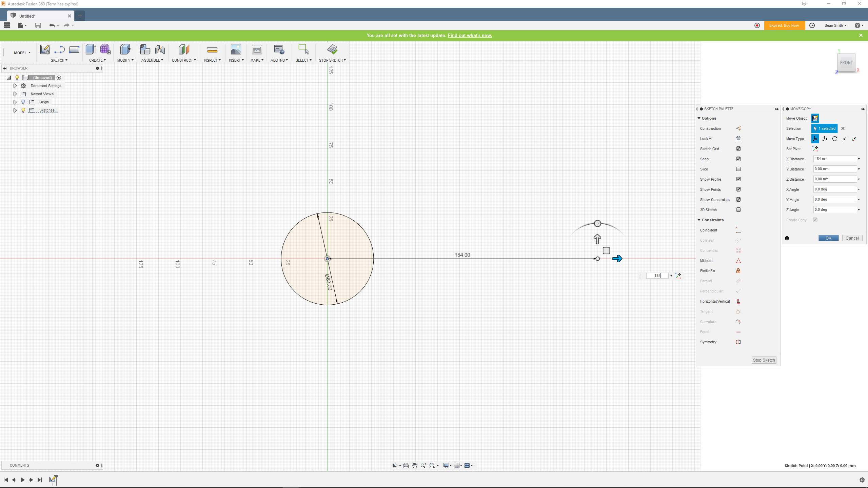Image resolution: width=868 pixels, height=488 pixels.
Task: Click the OK button to confirm
Action: coord(828,238)
